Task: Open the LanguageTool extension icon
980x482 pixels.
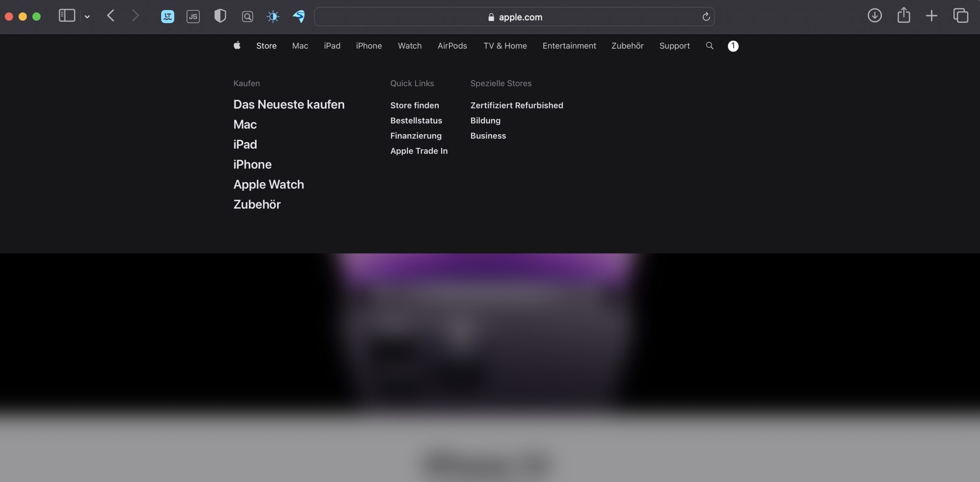Action: (x=167, y=16)
